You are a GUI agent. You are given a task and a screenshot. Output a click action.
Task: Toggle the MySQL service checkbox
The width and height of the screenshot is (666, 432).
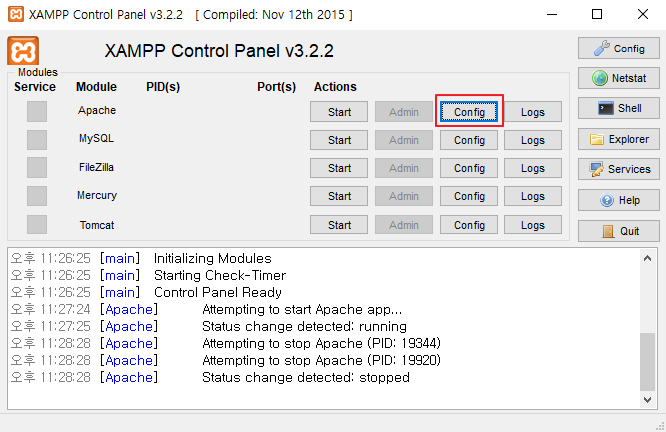point(37,139)
